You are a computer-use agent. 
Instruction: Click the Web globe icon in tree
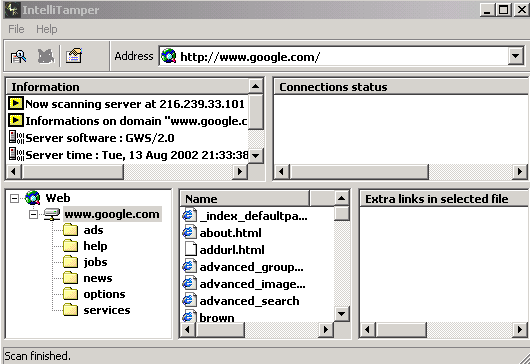[x=33, y=198]
